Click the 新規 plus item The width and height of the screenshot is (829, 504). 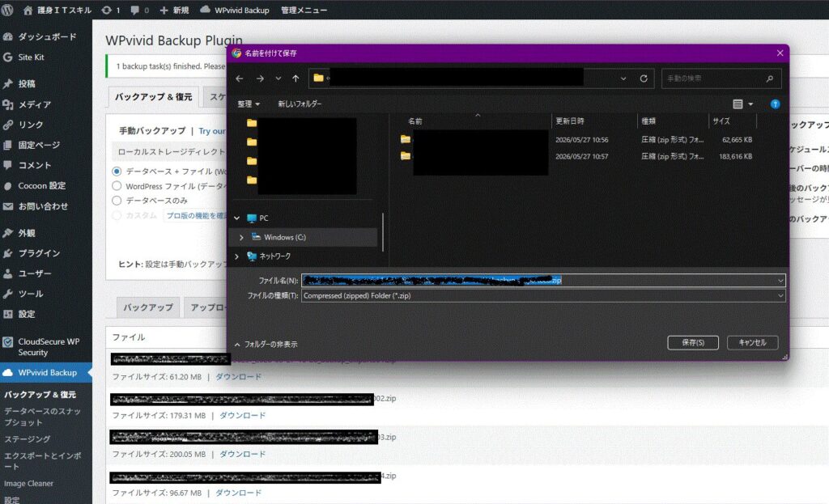(174, 10)
